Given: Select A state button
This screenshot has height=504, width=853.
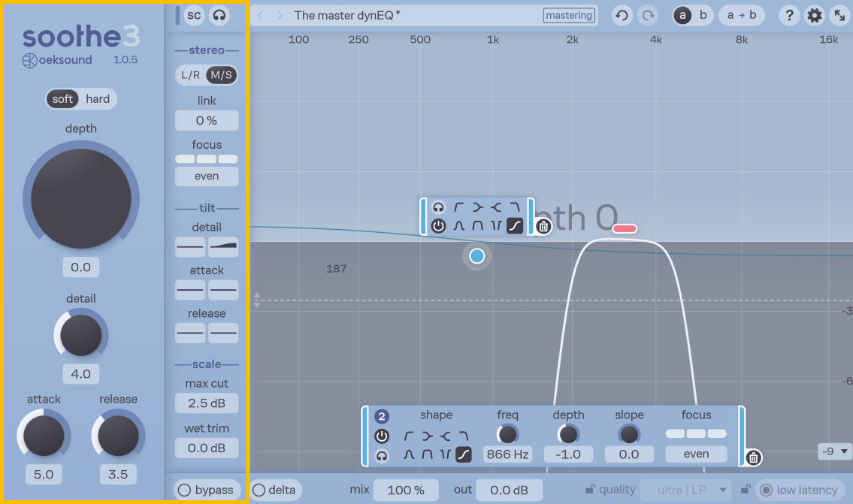Looking at the screenshot, I should [x=682, y=15].
